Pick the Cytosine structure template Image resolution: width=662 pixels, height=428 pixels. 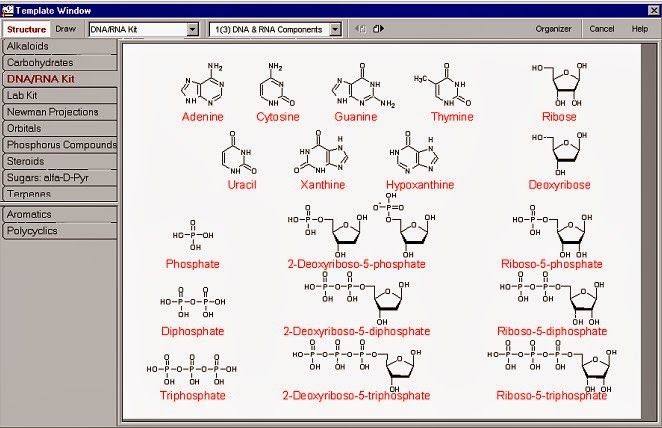(x=277, y=84)
